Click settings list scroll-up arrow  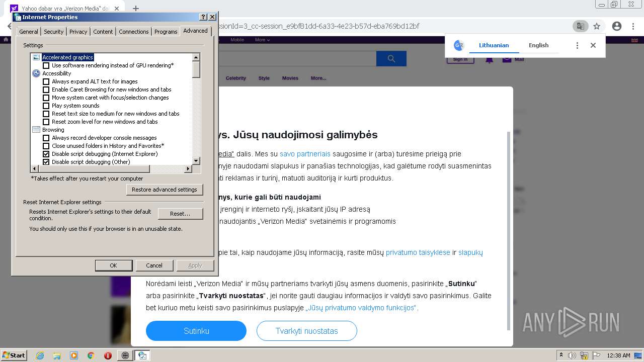pos(196,57)
